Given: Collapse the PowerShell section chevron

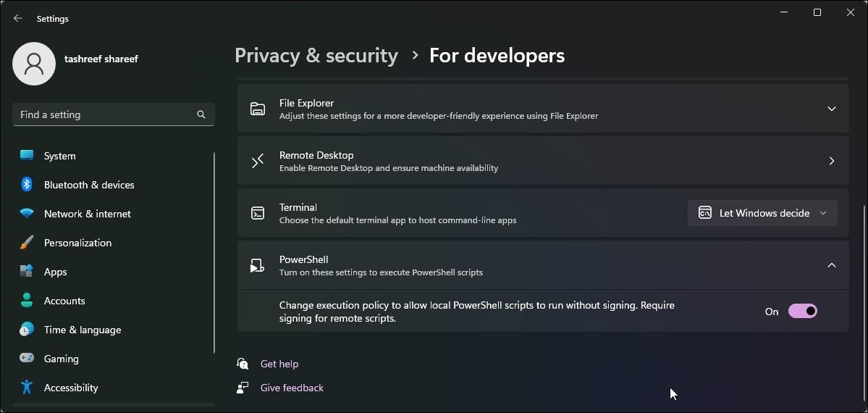Looking at the screenshot, I should point(832,265).
